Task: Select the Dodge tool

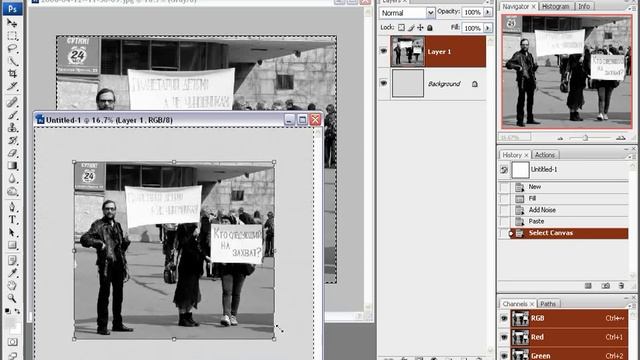Action: click(x=12, y=191)
